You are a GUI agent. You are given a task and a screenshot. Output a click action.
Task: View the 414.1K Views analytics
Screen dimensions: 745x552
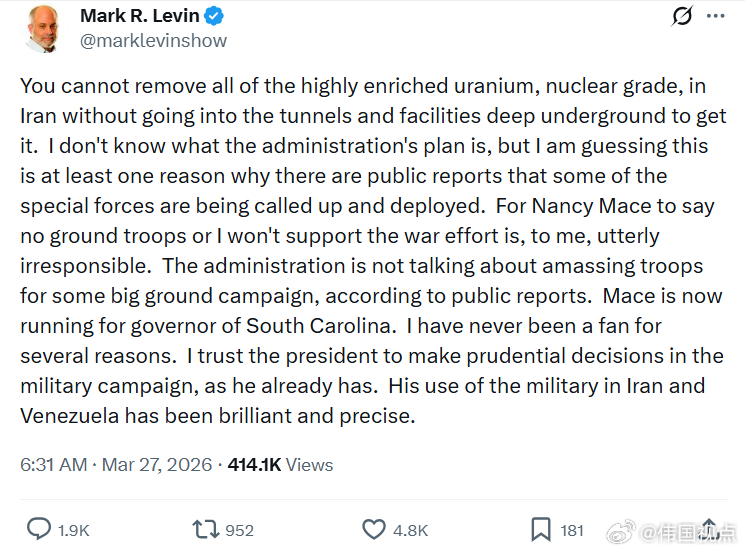coord(280,465)
